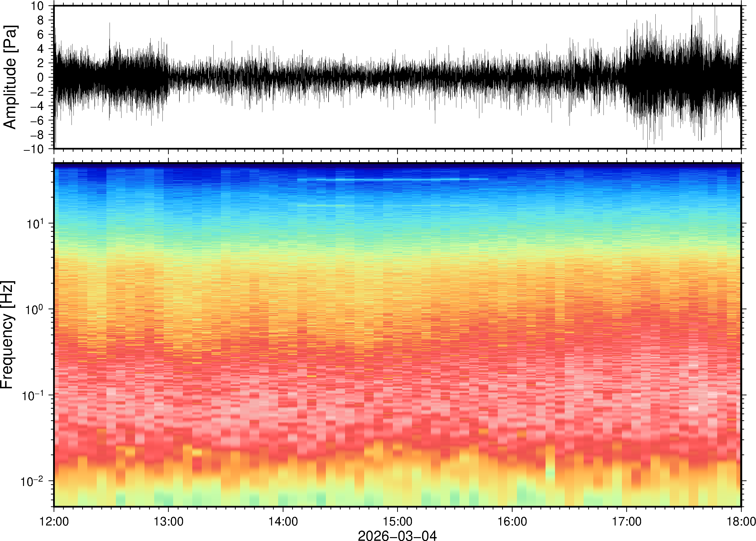Click the 12:00 time axis label

(54, 521)
